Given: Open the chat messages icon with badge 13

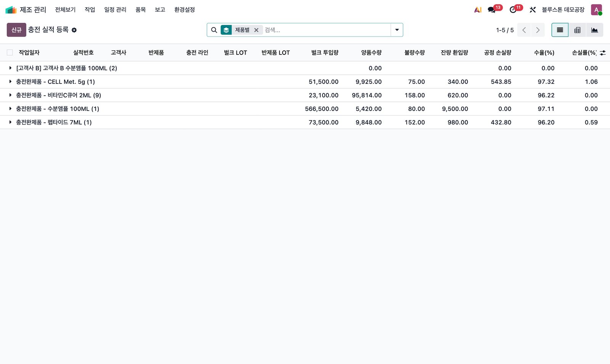Looking at the screenshot, I should point(492,10).
